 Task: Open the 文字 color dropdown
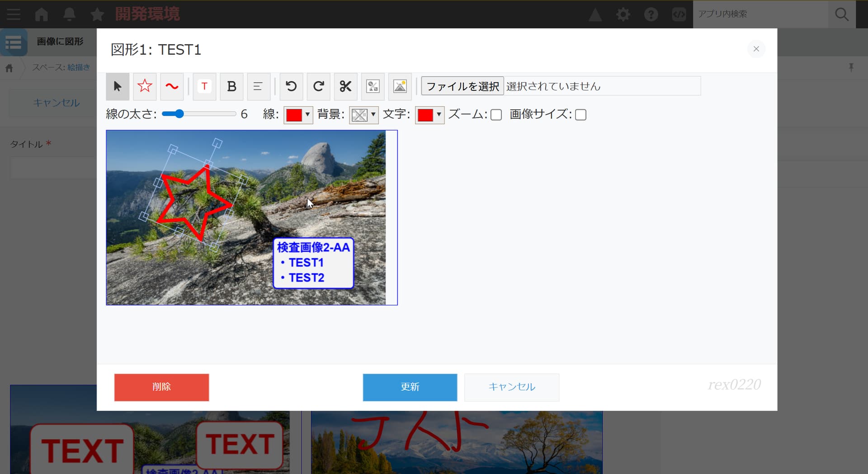(429, 115)
